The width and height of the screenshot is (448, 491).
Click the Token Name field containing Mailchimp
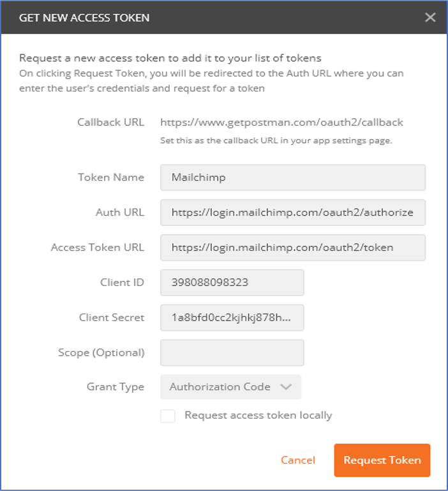pos(292,178)
